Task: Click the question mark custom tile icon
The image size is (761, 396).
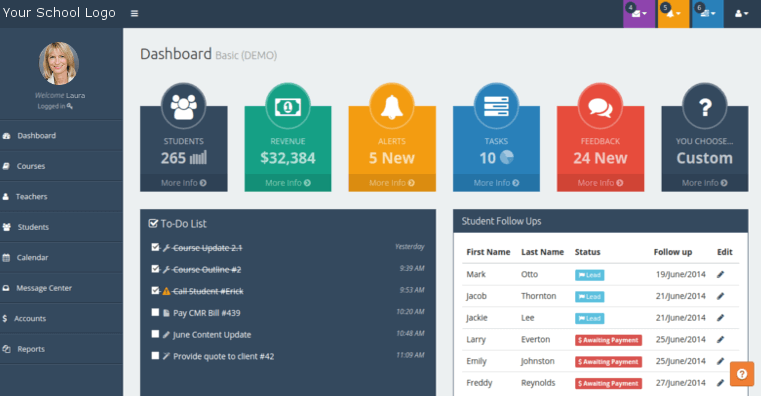Action: tap(705, 106)
